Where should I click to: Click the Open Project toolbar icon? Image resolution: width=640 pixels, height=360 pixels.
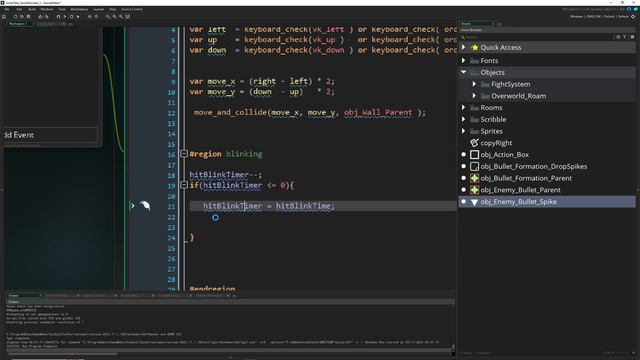pos(22,17)
